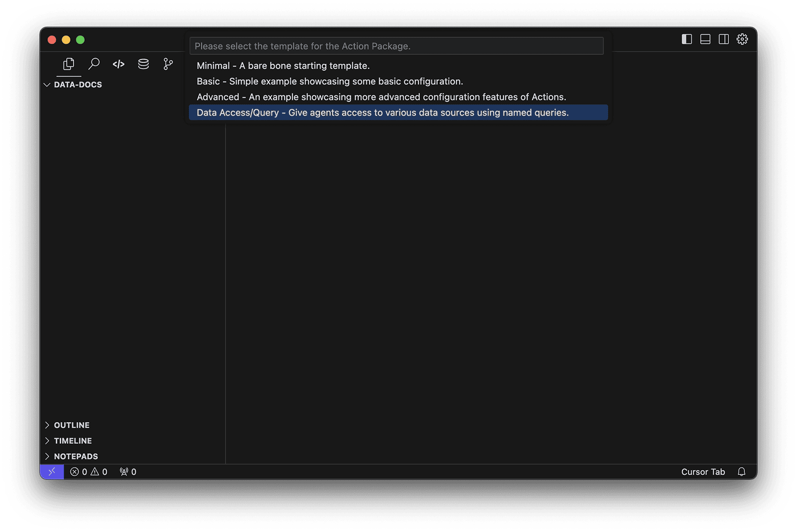
Task: Open the Search magnifier icon
Action: coord(94,64)
